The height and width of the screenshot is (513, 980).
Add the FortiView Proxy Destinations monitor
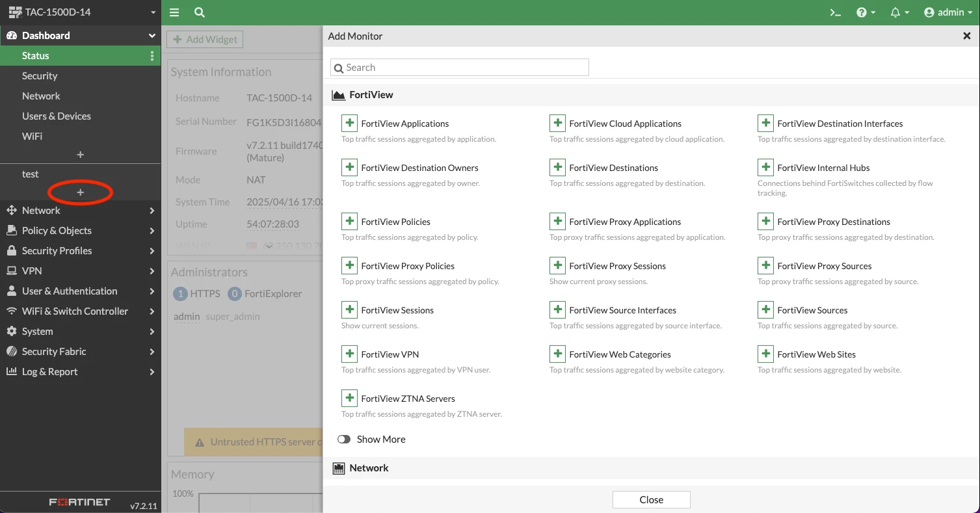coord(765,221)
